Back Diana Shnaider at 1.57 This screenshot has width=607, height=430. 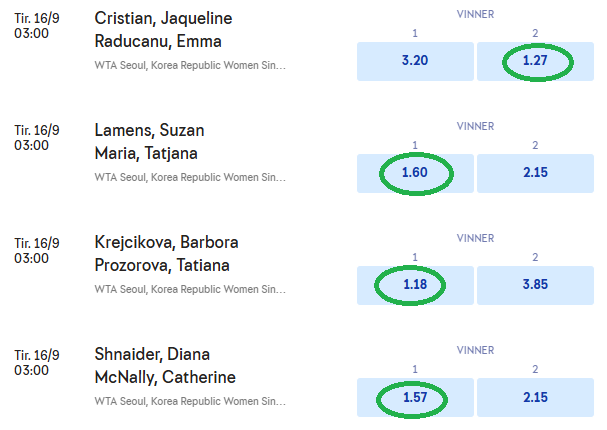(414, 397)
